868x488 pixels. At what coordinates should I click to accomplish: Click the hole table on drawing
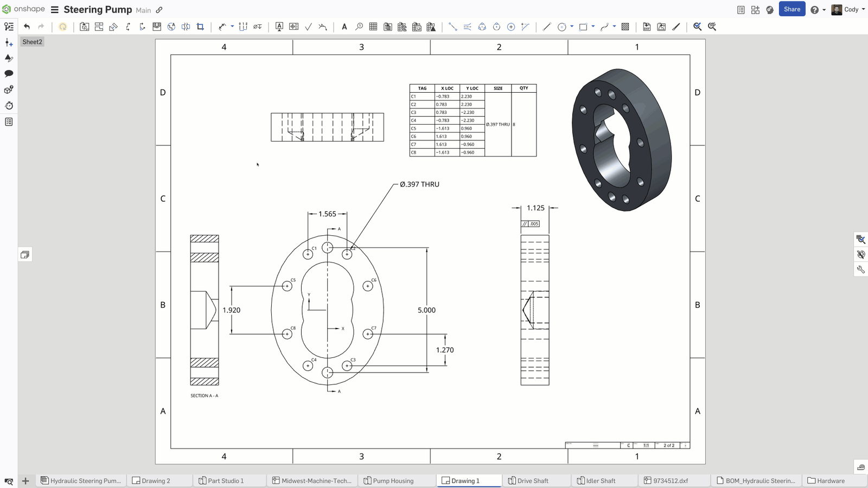(x=473, y=120)
